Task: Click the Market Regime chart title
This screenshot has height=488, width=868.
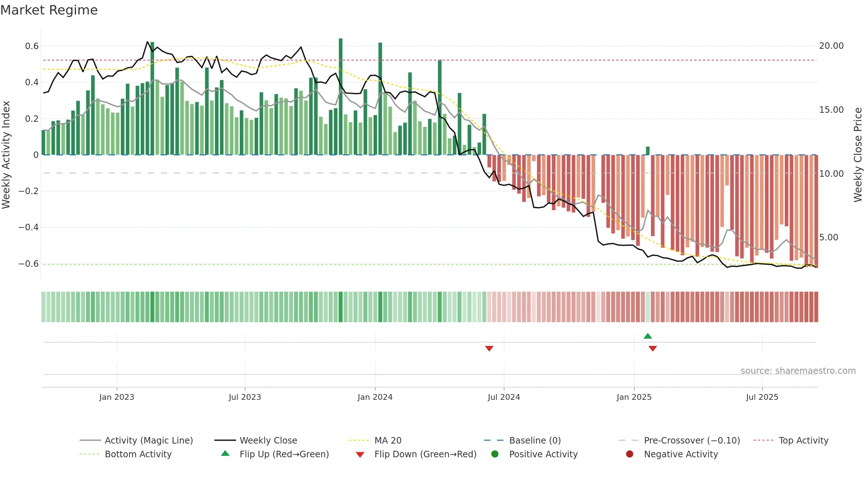Action: tap(49, 10)
